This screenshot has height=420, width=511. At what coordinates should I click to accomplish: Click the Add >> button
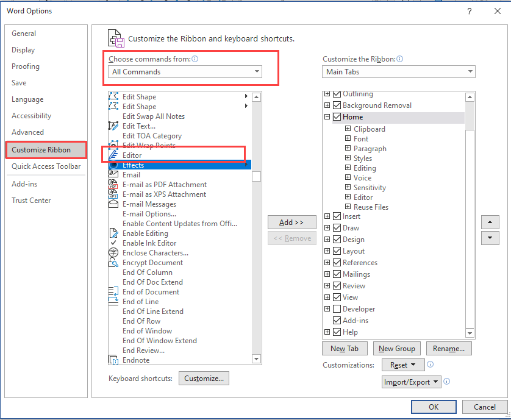click(x=291, y=222)
